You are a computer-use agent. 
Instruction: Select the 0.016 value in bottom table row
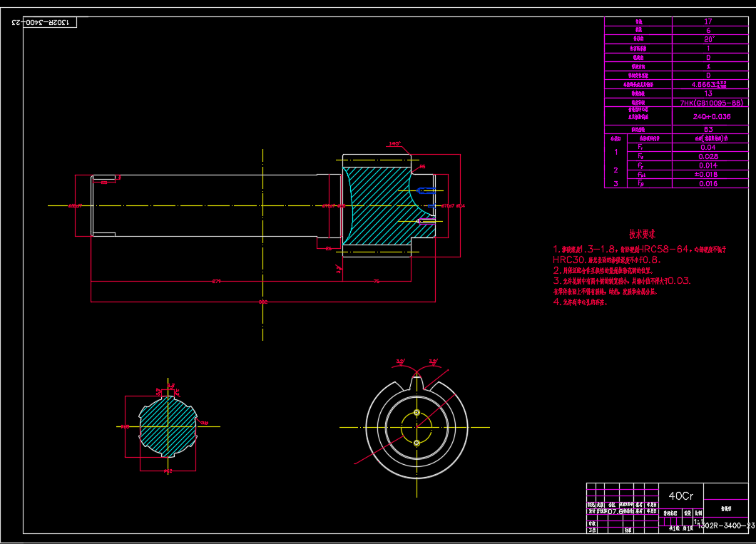[708, 183]
